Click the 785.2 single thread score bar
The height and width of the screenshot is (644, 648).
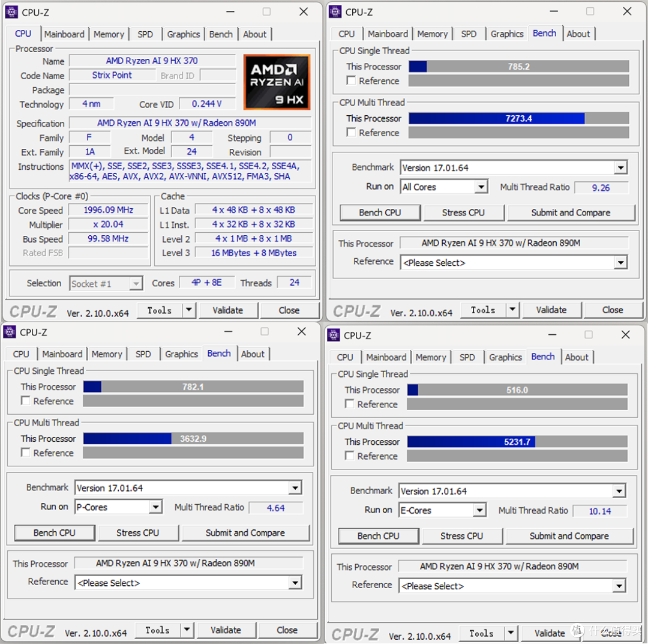click(519, 67)
